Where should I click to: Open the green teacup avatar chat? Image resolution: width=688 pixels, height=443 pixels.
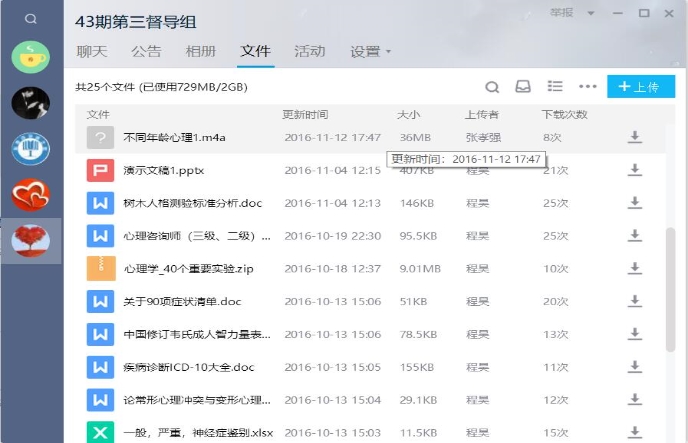click(31, 56)
